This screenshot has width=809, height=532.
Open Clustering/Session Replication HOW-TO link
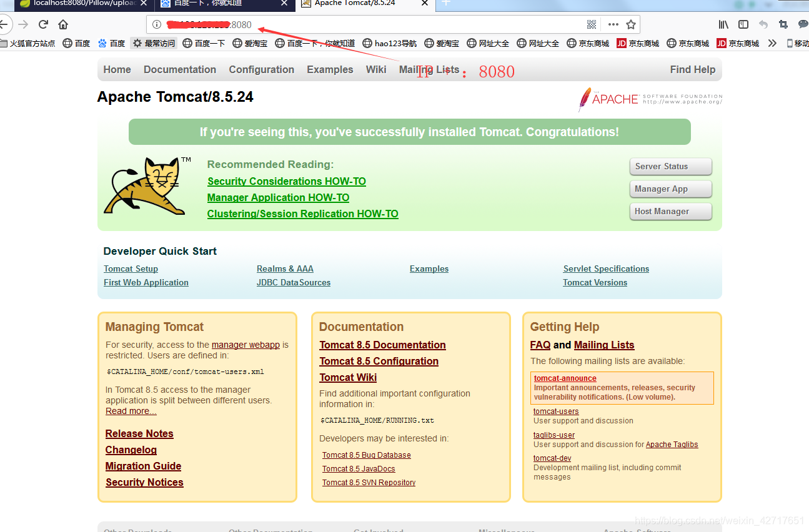coord(303,214)
